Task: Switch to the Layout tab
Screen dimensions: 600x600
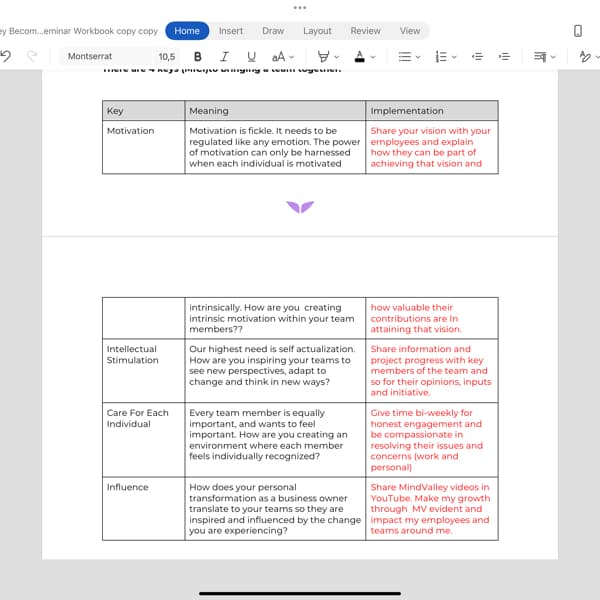Action: [x=317, y=31]
